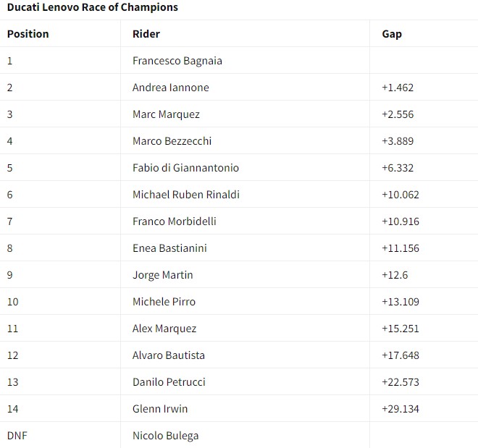Click Jorge Martin's +12.6 gap
The image size is (478, 448).
click(396, 275)
